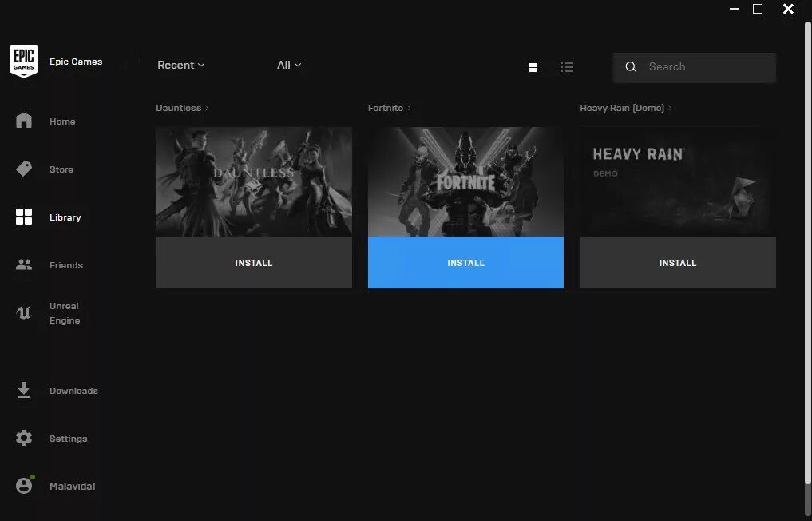The width and height of the screenshot is (812, 521).
Task: Close the Epic Games launcher
Action: tap(788, 9)
